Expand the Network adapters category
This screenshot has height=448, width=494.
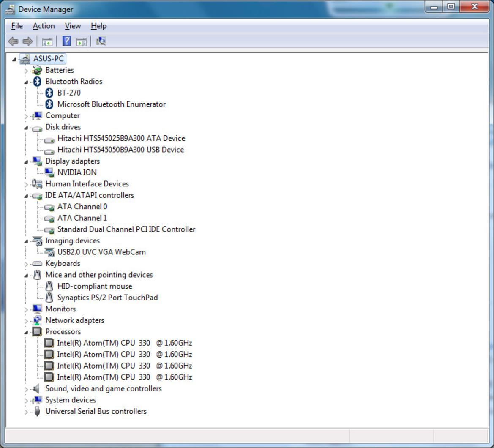(26, 321)
